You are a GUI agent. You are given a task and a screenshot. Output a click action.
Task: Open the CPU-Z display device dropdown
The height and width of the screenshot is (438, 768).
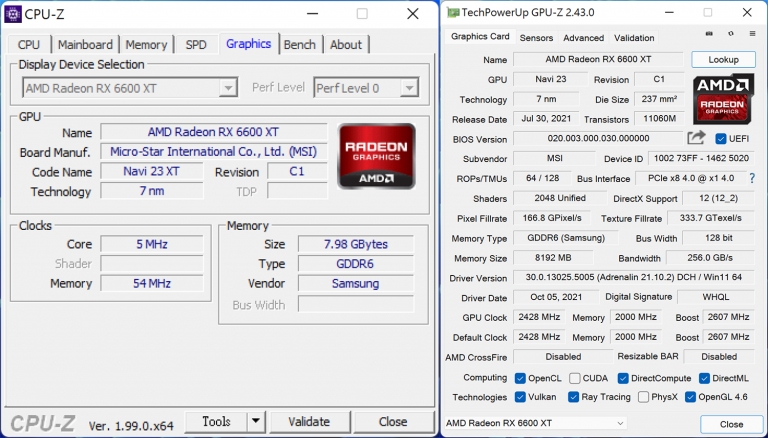click(x=228, y=88)
